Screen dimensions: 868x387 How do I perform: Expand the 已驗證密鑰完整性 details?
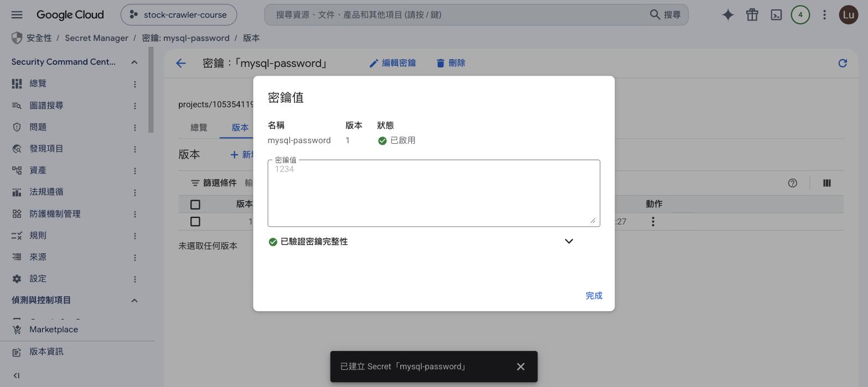coord(569,241)
